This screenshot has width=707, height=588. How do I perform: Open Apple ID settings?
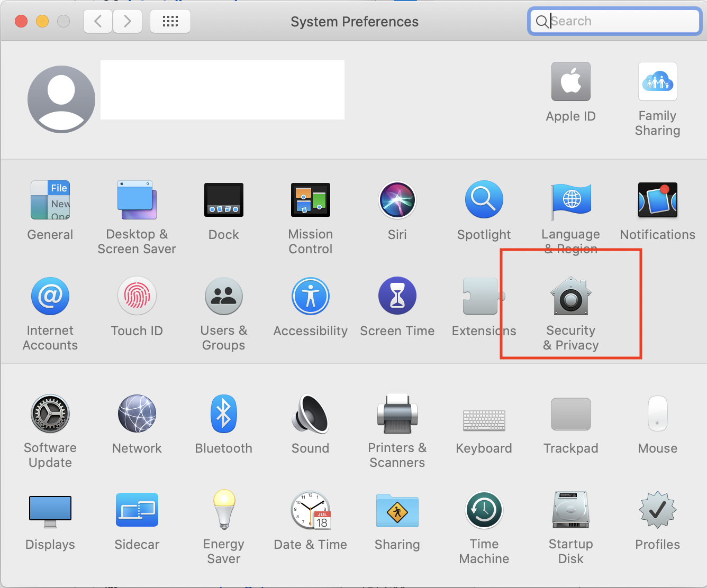coord(571,81)
